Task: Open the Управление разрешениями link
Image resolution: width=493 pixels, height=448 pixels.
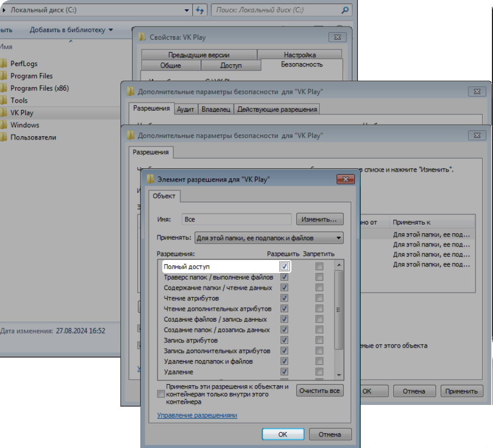Action: [197, 415]
